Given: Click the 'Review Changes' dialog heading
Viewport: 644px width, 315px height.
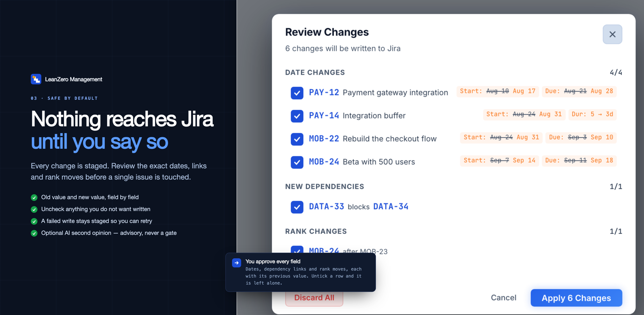Looking at the screenshot, I should pyautogui.click(x=327, y=32).
